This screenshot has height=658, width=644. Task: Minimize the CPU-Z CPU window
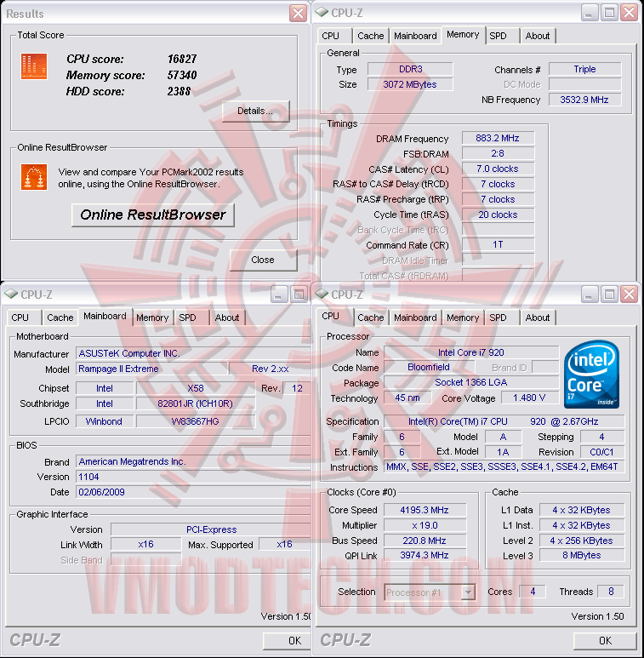pyautogui.click(x=589, y=295)
